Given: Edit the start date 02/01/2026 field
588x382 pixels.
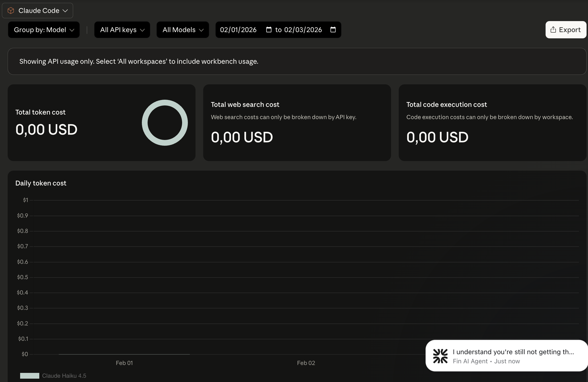Looking at the screenshot, I should click(x=238, y=30).
